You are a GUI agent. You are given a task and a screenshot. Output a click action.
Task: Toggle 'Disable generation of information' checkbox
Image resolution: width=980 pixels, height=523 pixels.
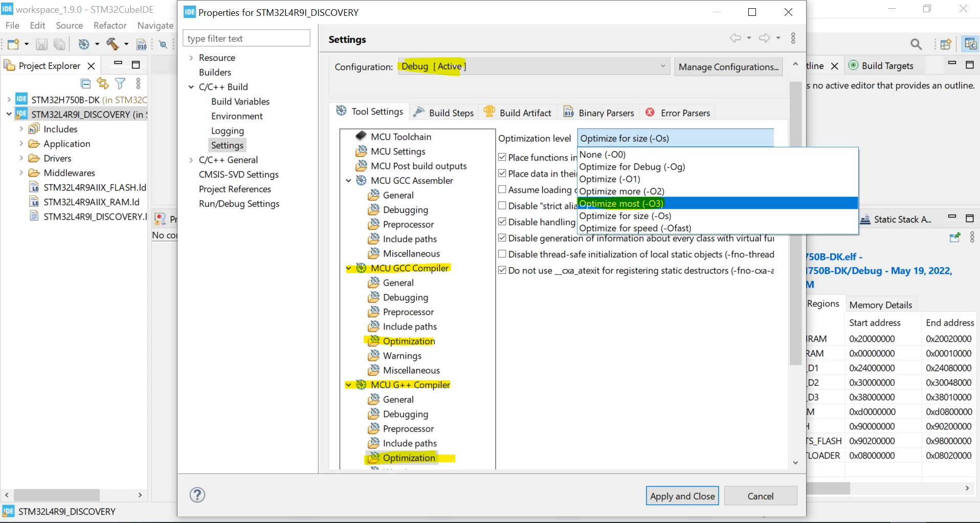point(502,238)
